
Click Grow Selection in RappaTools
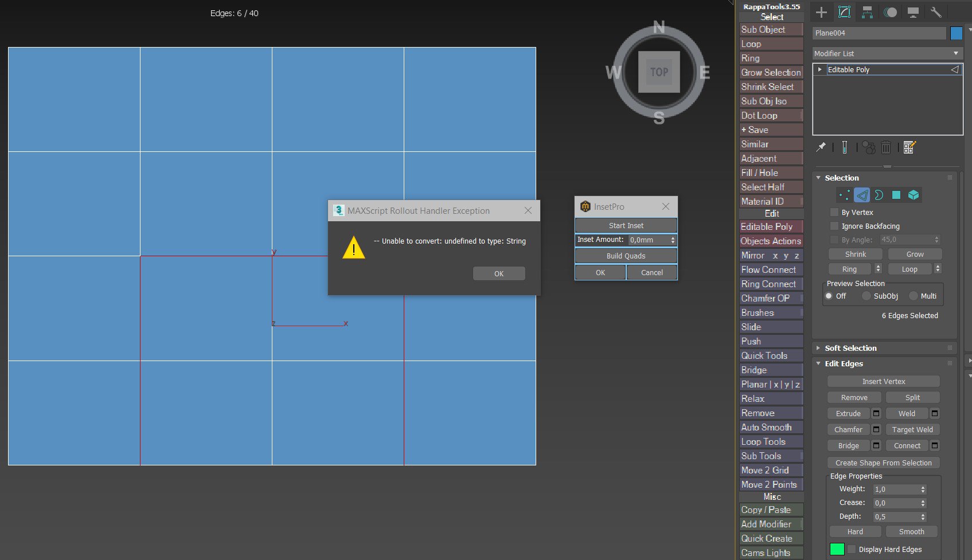[x=771, y=73]
